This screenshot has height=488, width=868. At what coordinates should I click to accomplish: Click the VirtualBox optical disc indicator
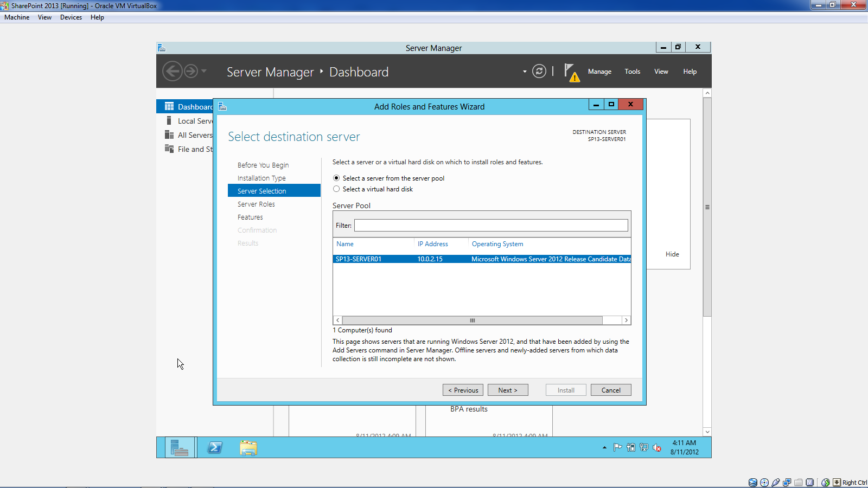click(764, 483)
